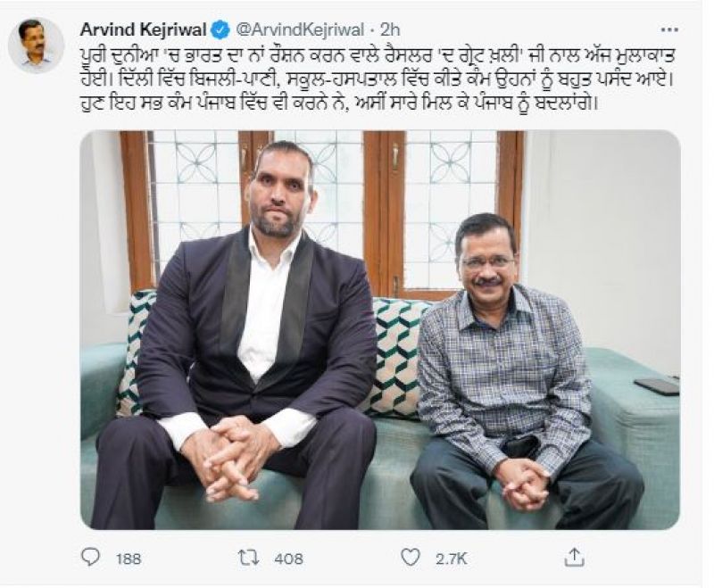View the 188 replies count
The width and height of the screenshot is (714, 588).
(129, 559)
